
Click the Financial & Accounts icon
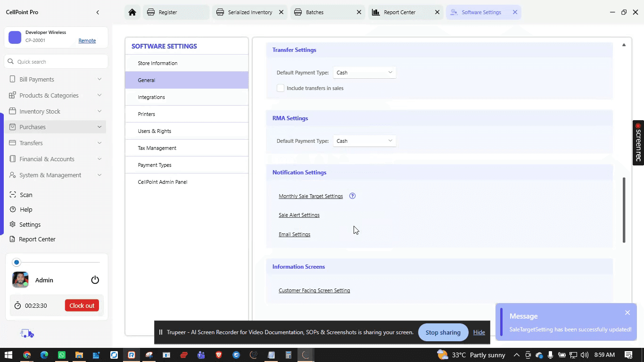tap(12, 159)
